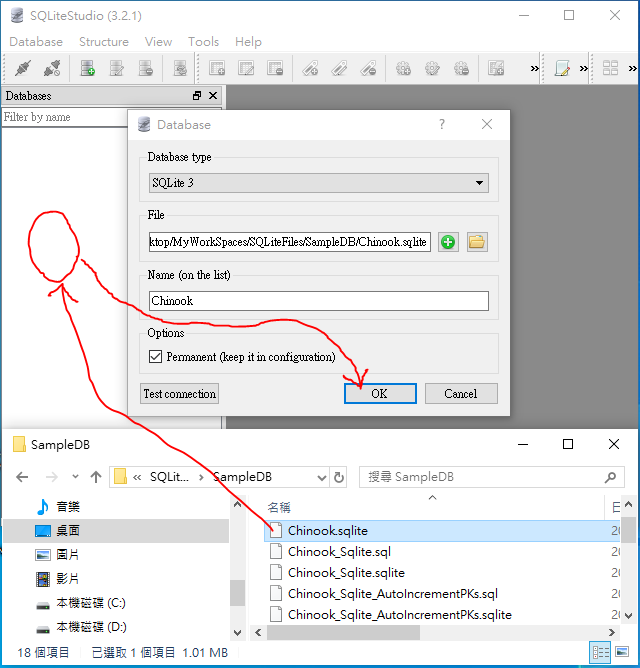This screenshot has width=640, height=668.
Task: Click the Explorer back arrow
Action: (x=22, y=477)
